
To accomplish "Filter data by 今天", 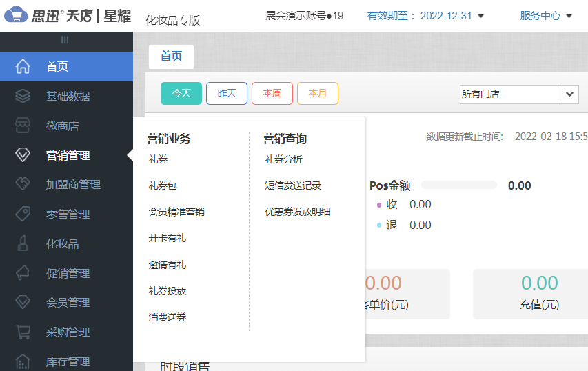I will tap(181, 93).
